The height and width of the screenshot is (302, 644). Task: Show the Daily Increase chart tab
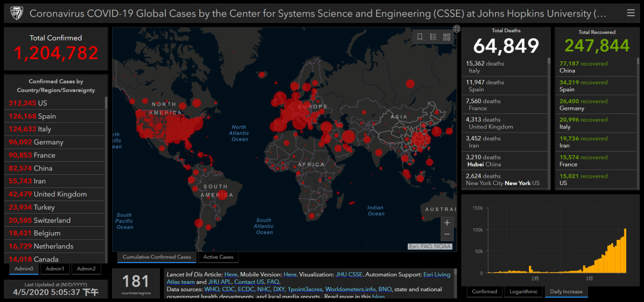point(566,292)
